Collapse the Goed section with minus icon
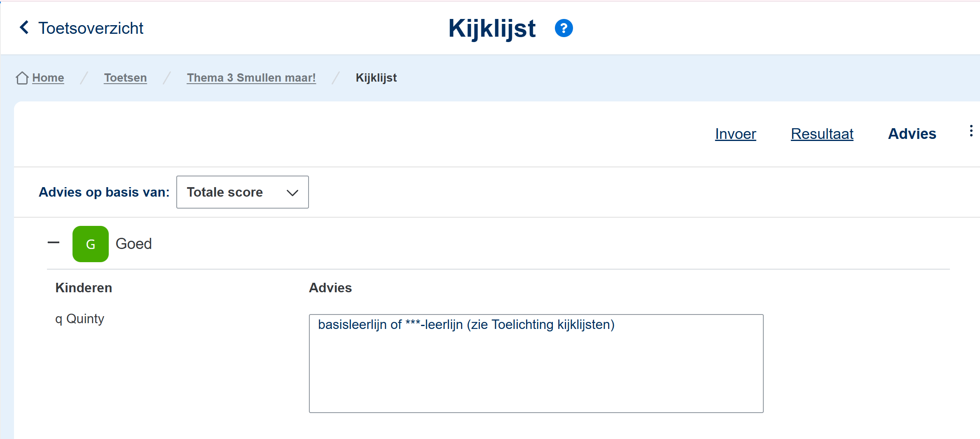The image size is (980, 439). tap(54, 243)
